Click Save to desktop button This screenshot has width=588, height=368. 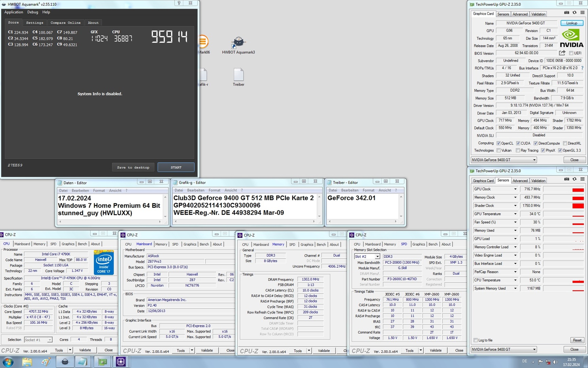pyautogui.click(x=133, y=167)
